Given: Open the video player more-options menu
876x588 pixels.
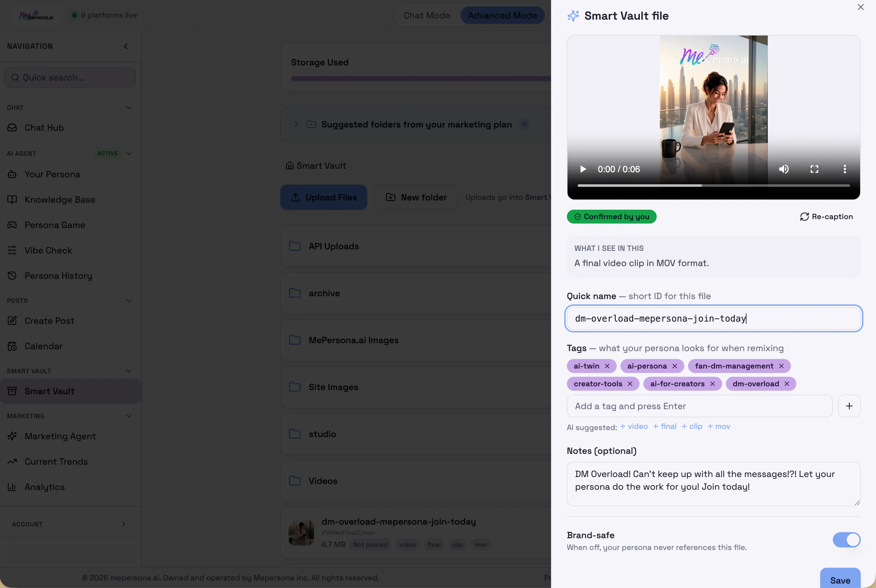Looking at the screenshot, I should coord(845,169).
